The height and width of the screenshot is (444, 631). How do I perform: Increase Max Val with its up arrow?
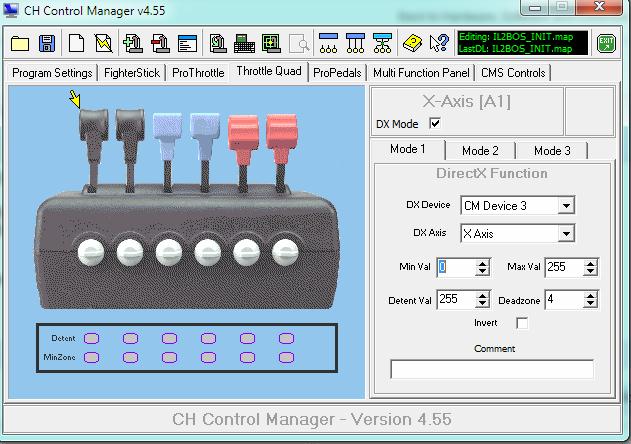[590, 263]
